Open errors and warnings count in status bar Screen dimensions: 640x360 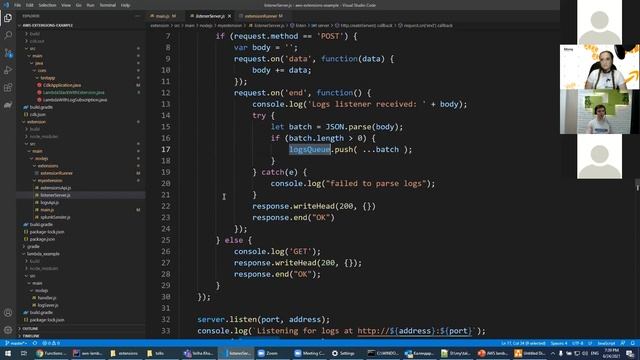(x=51, y=343)
